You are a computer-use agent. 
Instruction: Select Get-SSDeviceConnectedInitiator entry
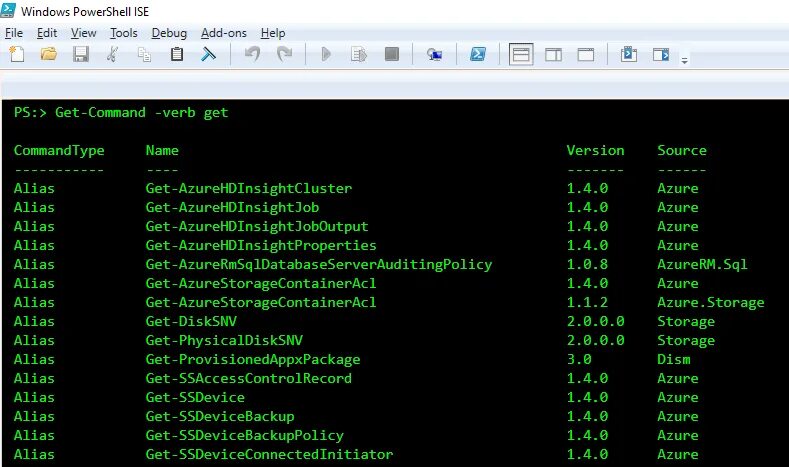269,454
